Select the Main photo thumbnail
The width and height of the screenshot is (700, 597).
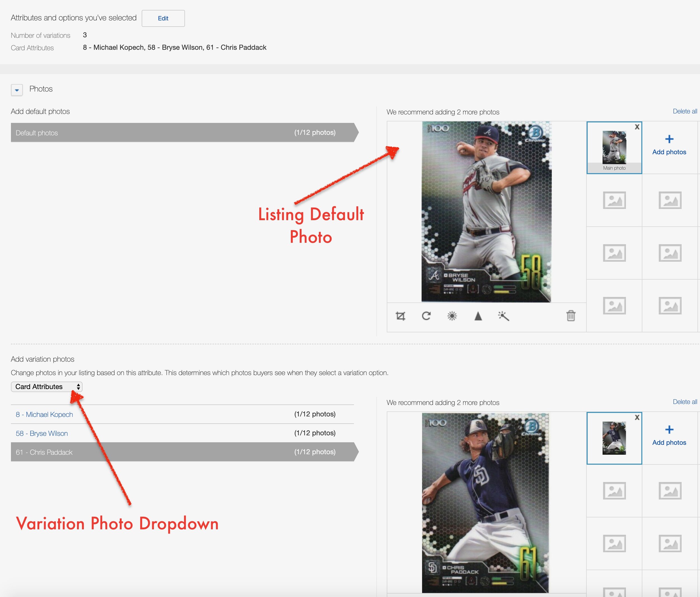pos(614,148)
